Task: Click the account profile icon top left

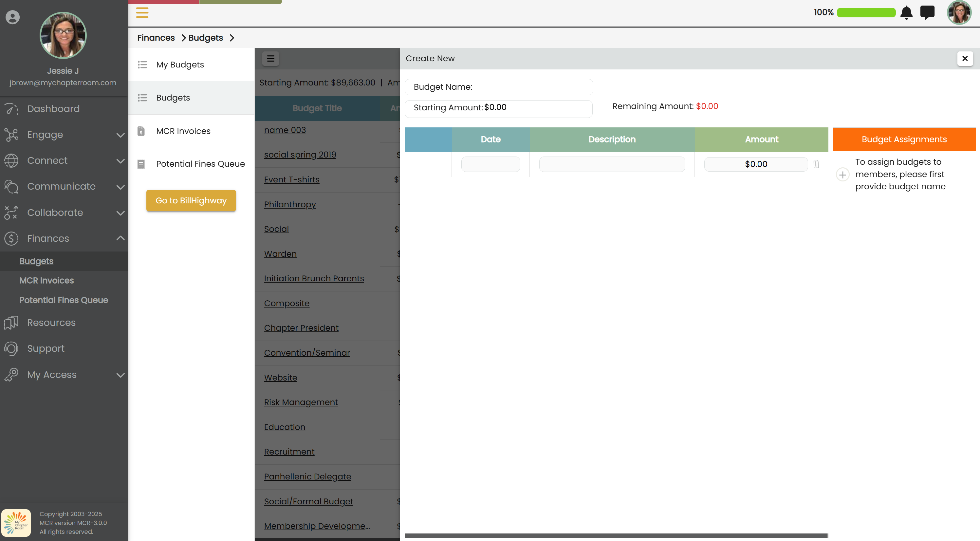Action: 12,17
